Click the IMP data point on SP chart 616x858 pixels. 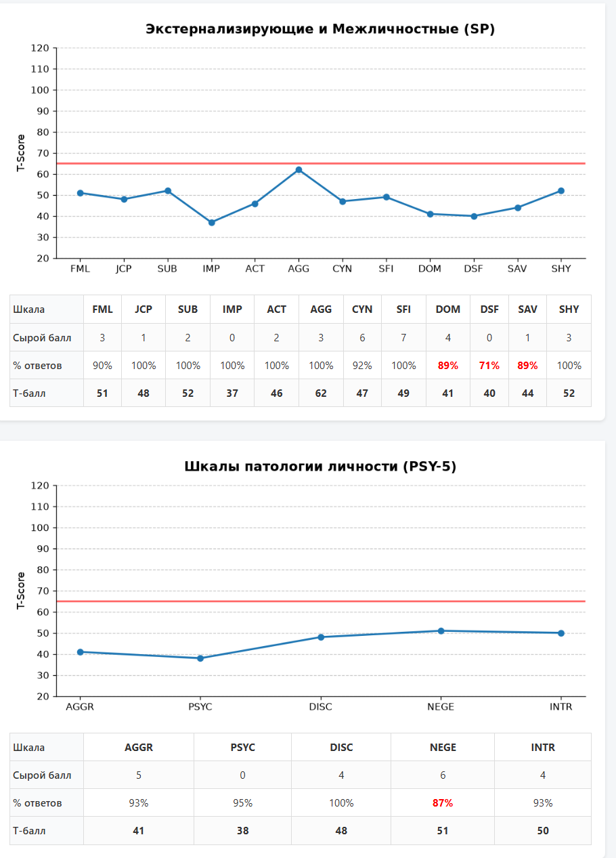pos(211,222)
